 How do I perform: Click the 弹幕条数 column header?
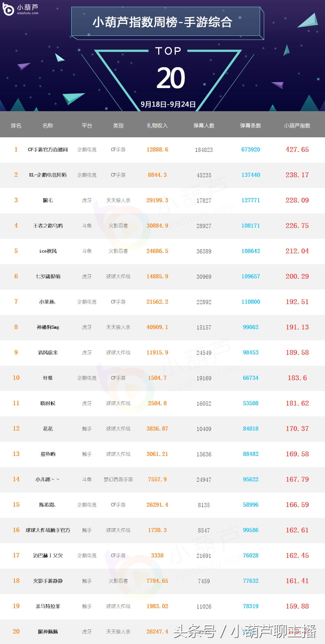point(250,126)
